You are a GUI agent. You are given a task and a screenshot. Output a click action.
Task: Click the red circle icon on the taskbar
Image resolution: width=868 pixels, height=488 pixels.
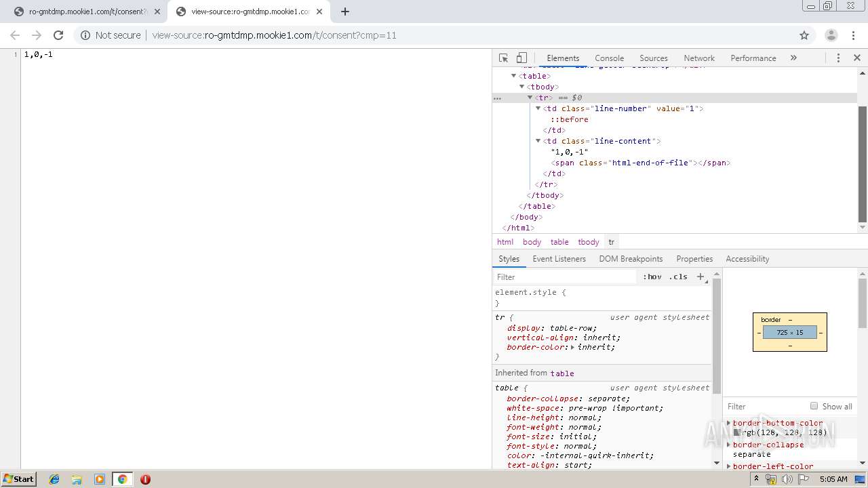[145, 479]
